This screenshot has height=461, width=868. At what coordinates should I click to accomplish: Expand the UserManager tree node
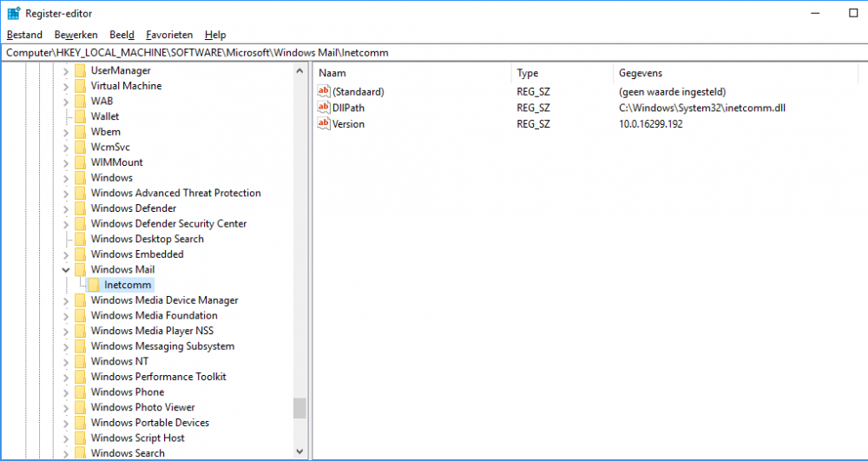pyautogui.click(x=66, y=70)
